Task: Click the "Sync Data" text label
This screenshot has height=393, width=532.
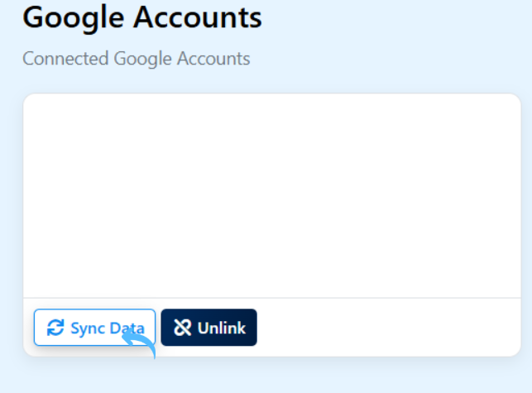Action: coord(107,328)
